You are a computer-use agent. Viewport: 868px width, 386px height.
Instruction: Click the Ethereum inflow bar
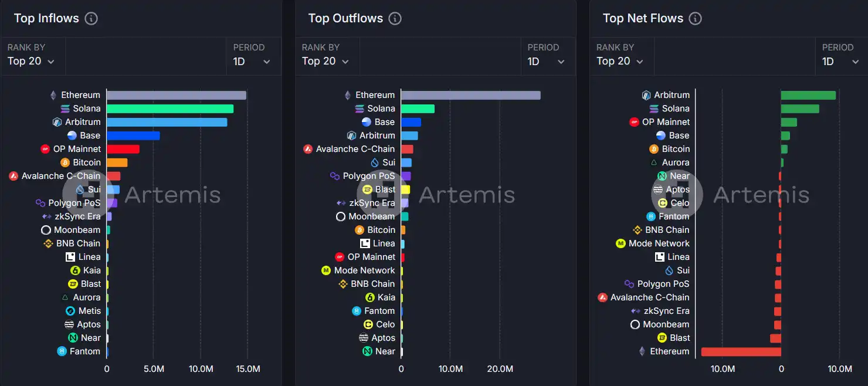pyautogui.click(x=176, y=95)
